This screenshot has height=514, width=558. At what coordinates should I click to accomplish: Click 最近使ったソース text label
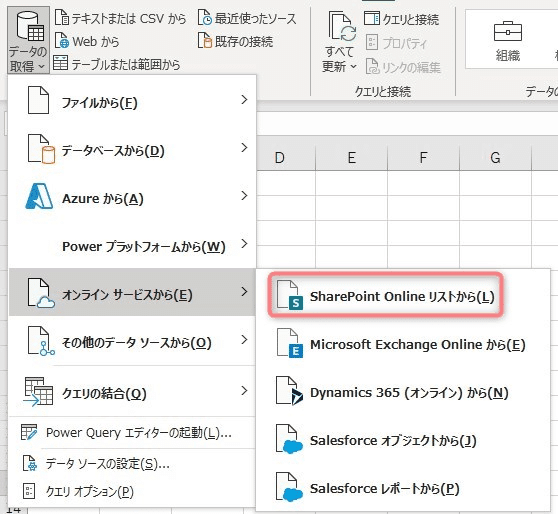(255, 19)
